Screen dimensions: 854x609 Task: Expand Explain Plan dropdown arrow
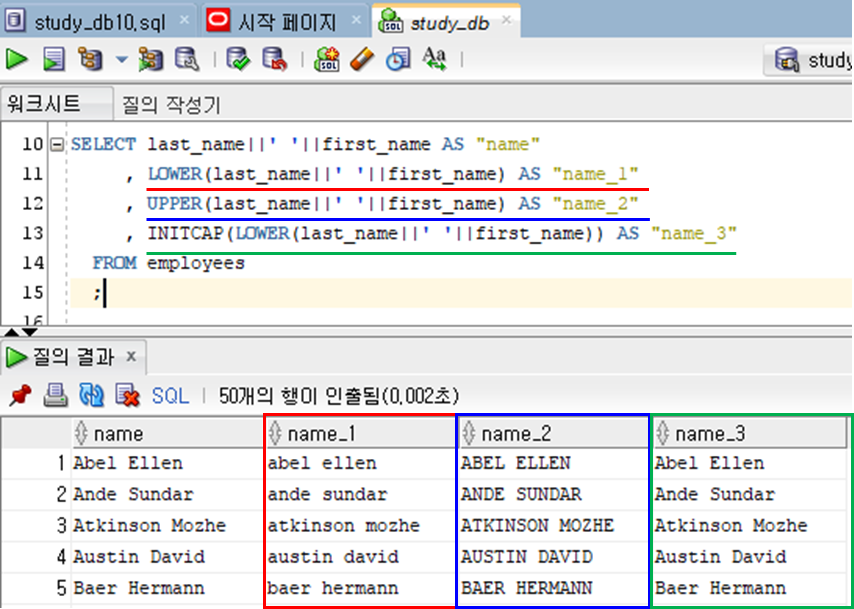[x=121, y=59]
